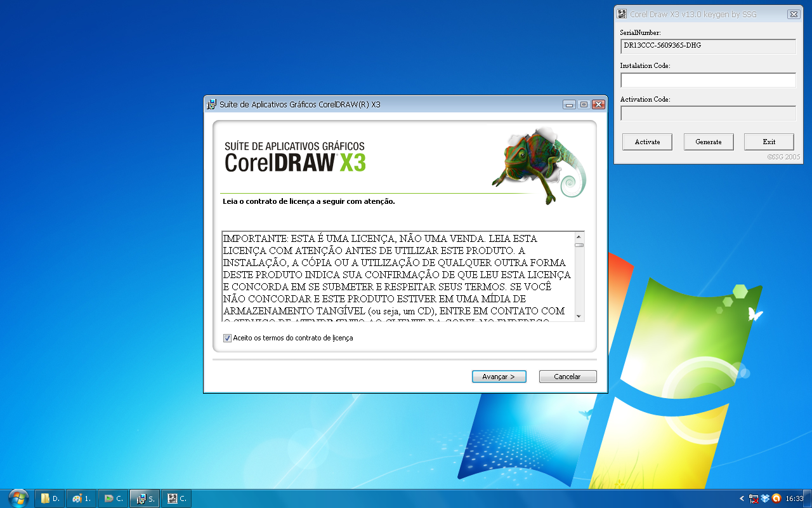This screenshot has width=812, height=508.
Task: Switch to the SSG keygen taskbar window
Action: click(176, 498)
